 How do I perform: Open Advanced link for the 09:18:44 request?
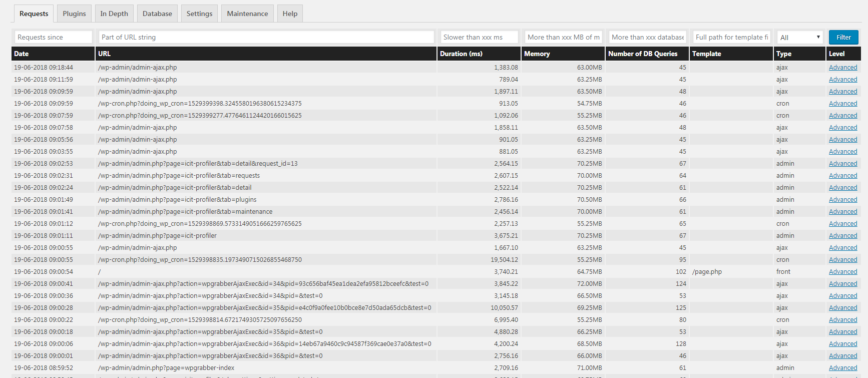coord(843,68)
